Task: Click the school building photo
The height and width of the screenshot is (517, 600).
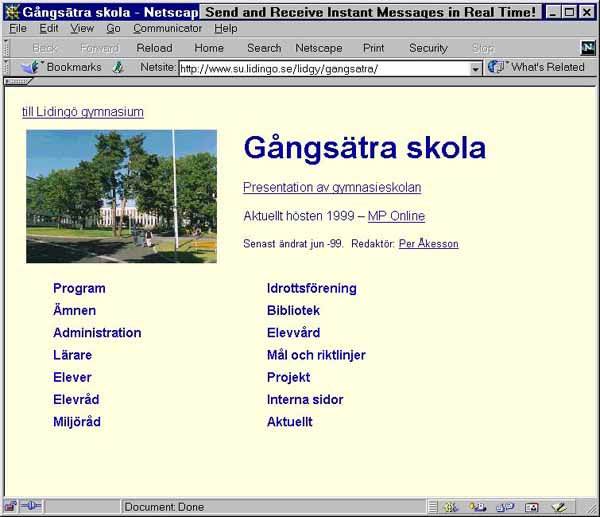Action: click(x=121, y=196)
